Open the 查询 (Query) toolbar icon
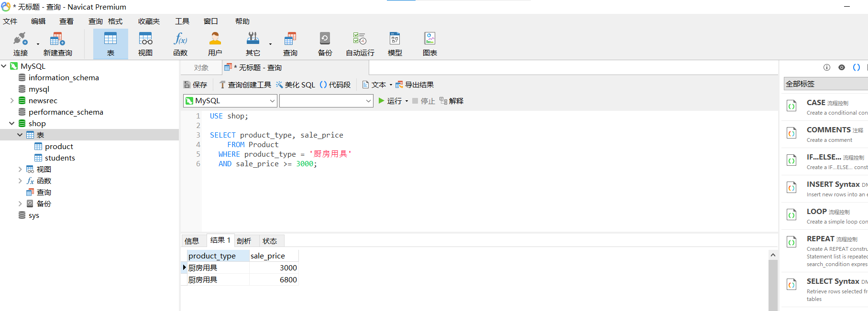 click(x=290, y=44)
